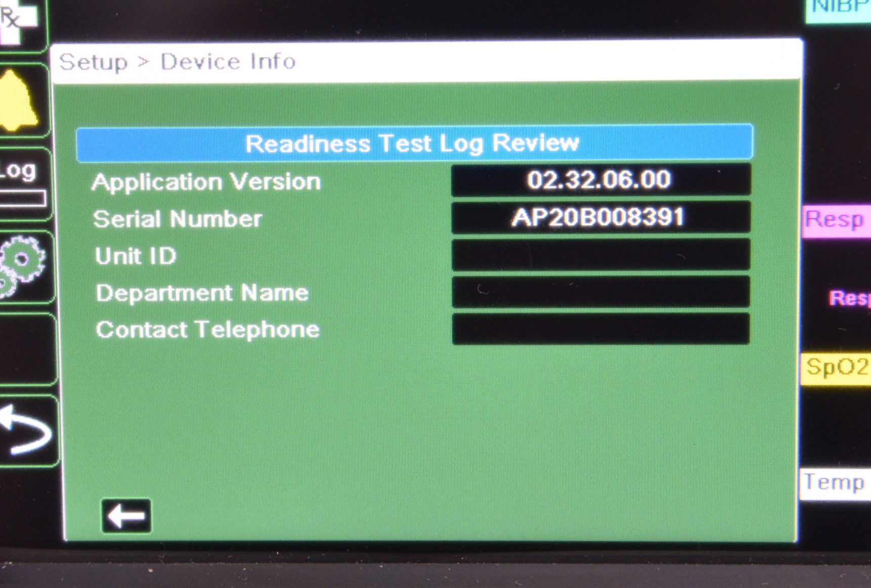This screenshot has width=871, height=588.
Task: Tap the empty Unit ID field
Action: click(600, 255)
